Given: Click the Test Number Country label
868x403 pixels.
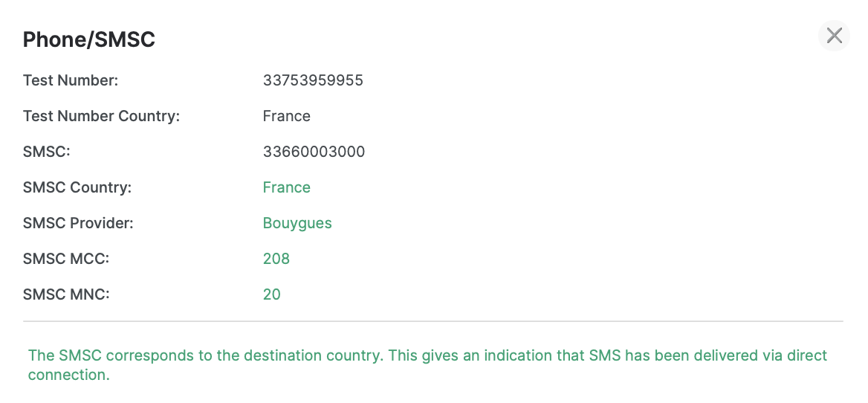Looking at the screenshot, I should pos(101,116).
